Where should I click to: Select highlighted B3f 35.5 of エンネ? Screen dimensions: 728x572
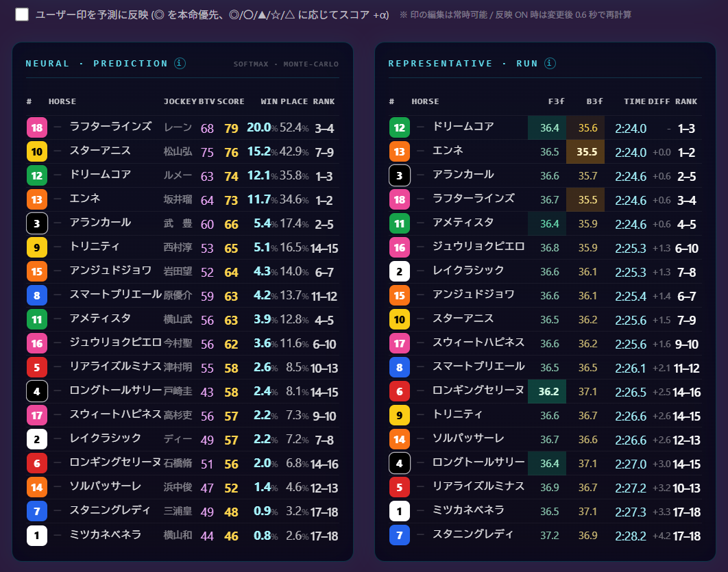click(585, 151)
